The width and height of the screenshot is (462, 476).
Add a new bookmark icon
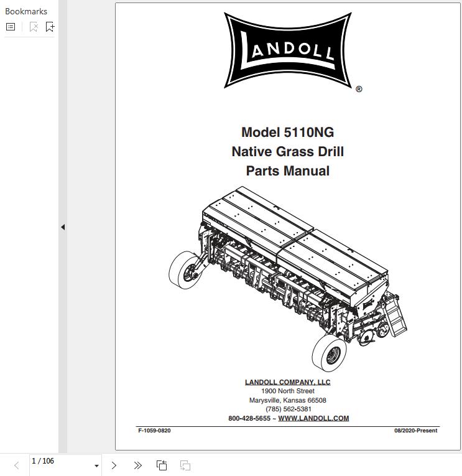point(50,27)
